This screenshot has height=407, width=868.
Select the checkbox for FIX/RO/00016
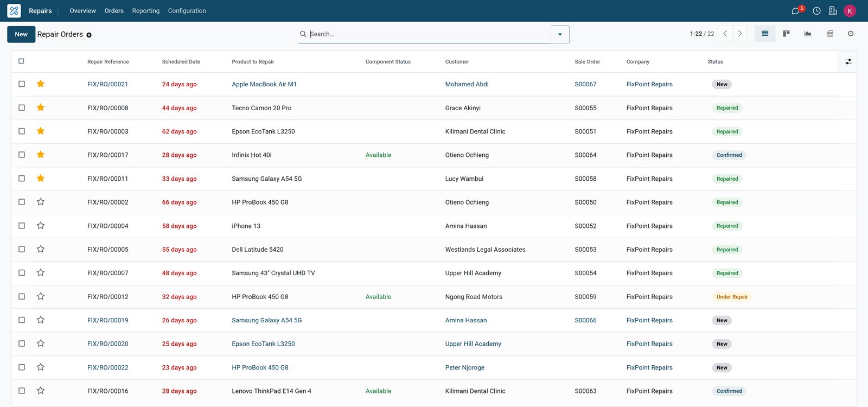click(x=22, y=391)
